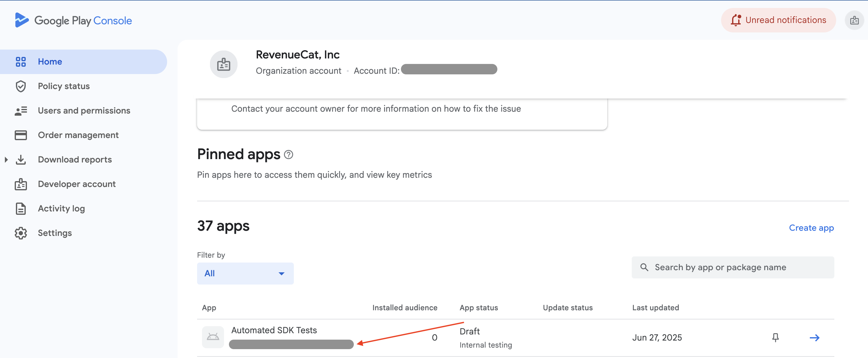Click the Automated SDK Tests app thumbnail

tap(213, 337)
